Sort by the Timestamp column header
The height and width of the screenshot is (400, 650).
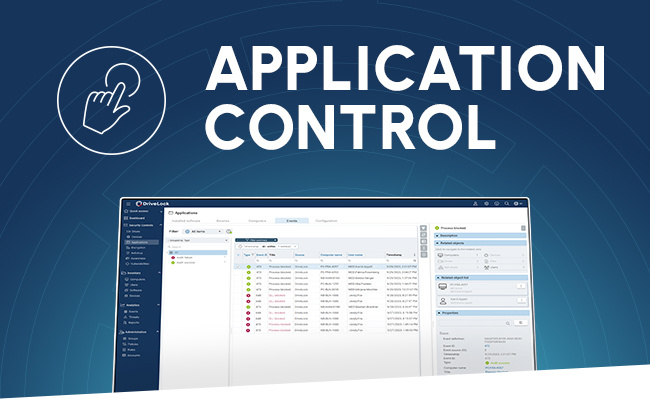pyautogui.click(x=394, y=255)
